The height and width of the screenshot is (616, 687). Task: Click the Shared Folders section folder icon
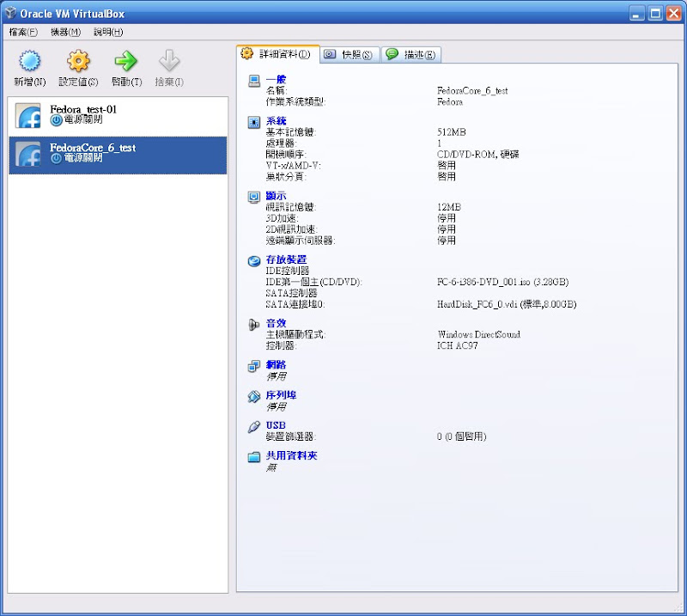[x=254, y=457]
